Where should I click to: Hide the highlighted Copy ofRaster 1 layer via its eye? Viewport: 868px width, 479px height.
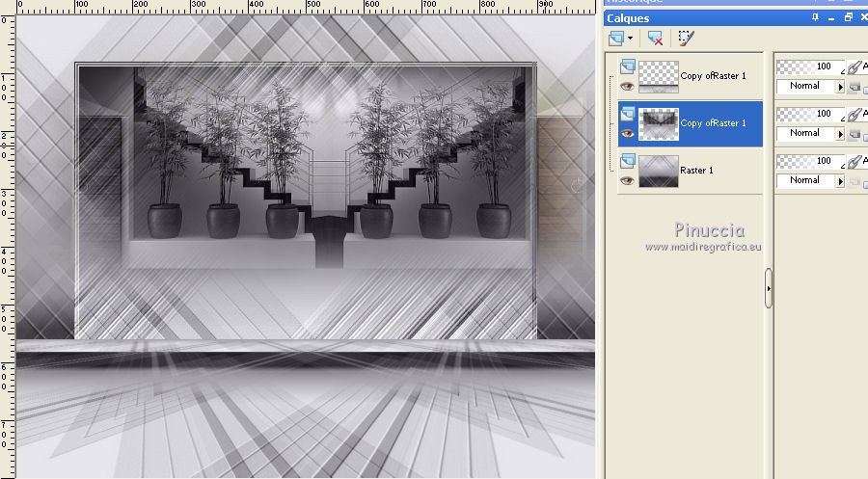pyautogui.click(x=627, y=133)
